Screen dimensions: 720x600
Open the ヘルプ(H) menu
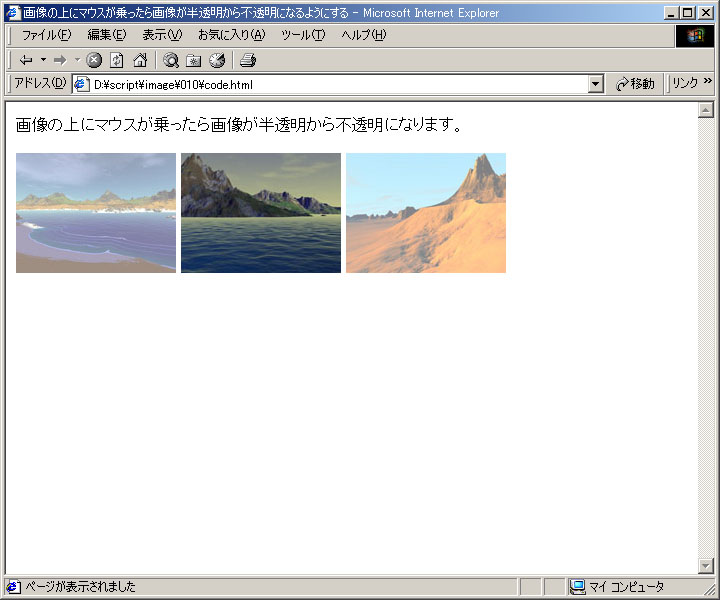coord(364,35)
